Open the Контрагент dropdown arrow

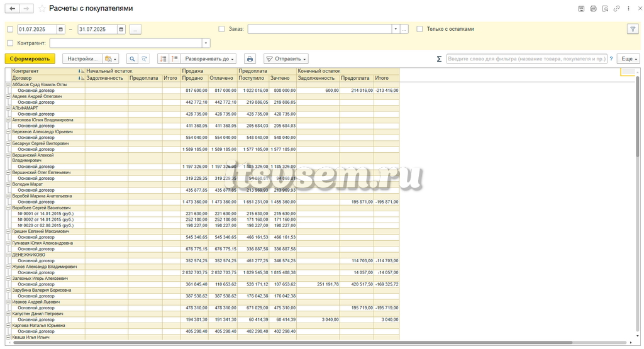tap(206, 43)
